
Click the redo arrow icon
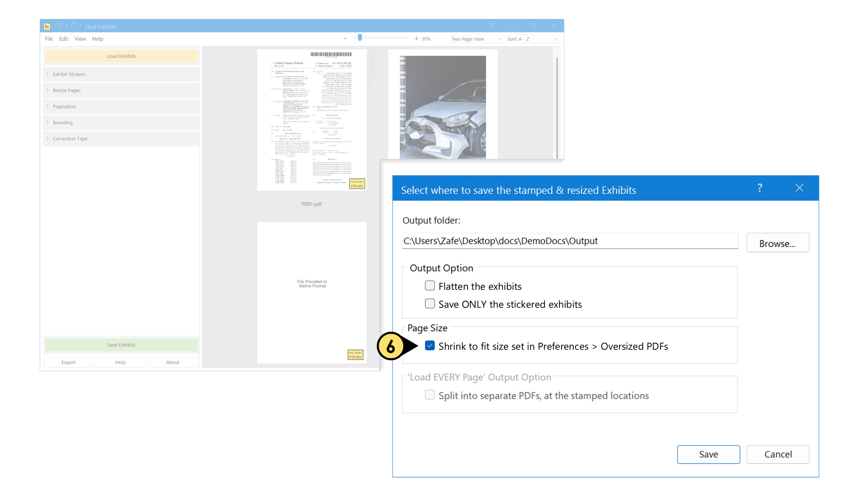(x=73, y=26)
